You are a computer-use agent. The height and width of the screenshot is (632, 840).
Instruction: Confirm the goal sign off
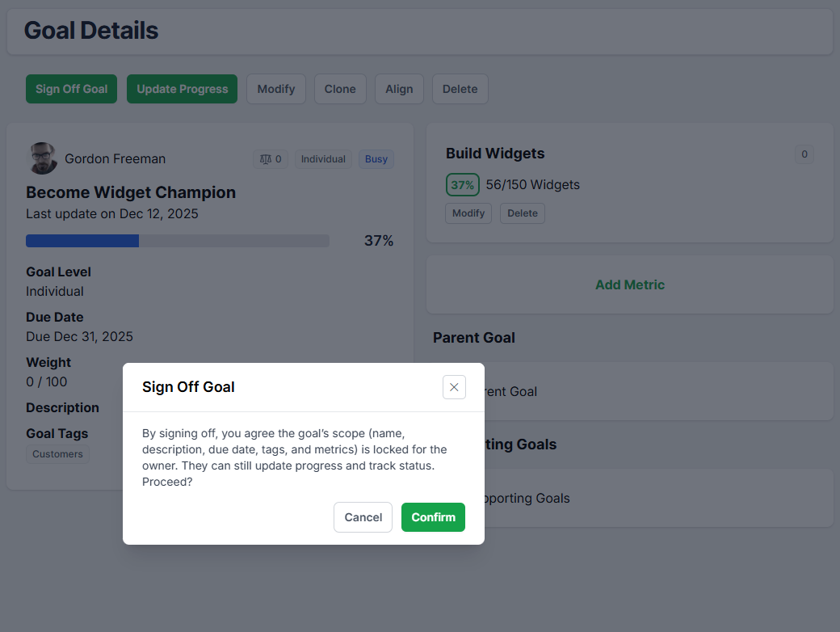coord(433,517)
